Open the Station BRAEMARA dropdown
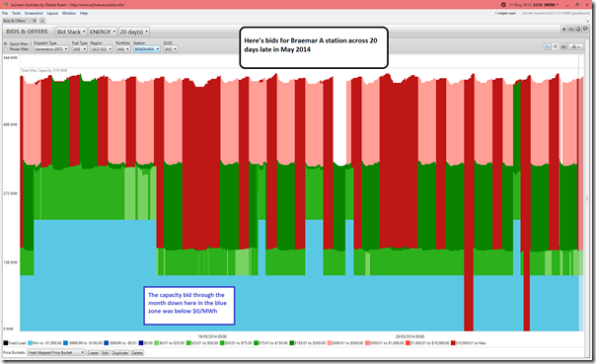 [147, 49]
